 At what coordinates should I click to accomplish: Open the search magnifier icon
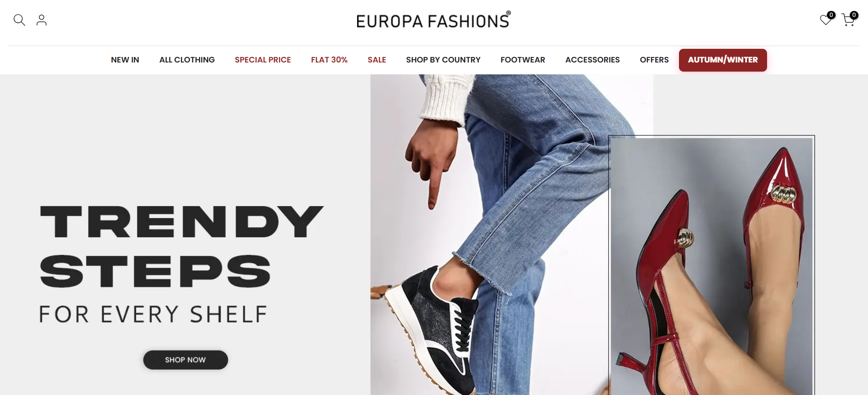coord(19,20)
